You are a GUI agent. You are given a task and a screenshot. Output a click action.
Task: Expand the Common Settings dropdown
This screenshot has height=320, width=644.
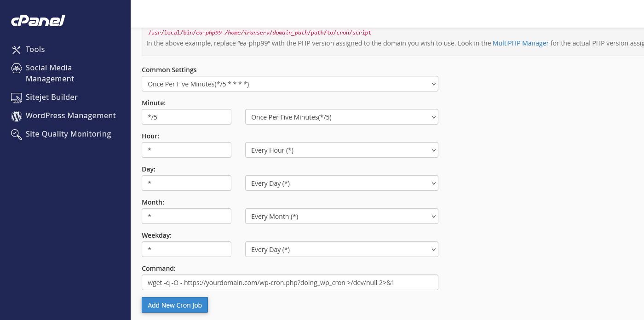point(290,84)
